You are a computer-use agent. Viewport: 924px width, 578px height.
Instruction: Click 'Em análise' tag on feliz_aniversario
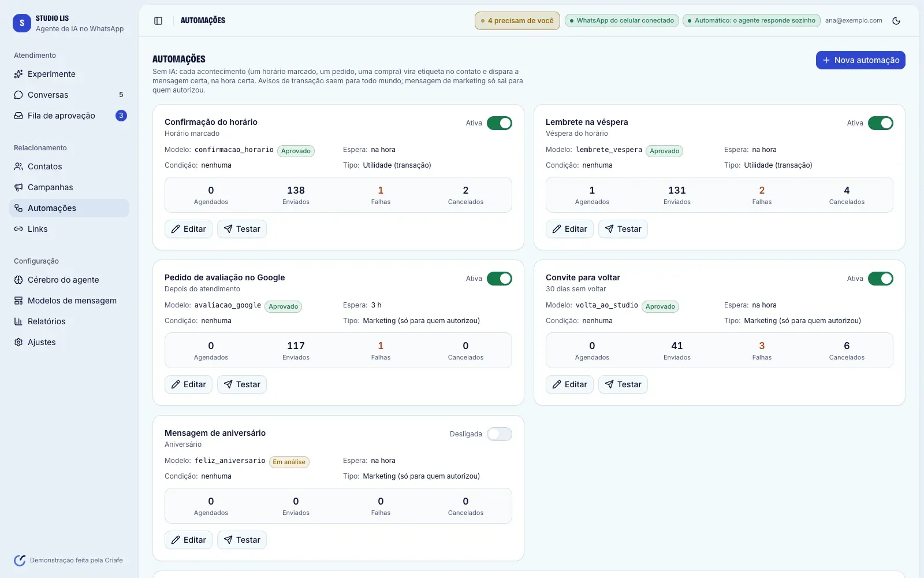[x=289, y=462]
